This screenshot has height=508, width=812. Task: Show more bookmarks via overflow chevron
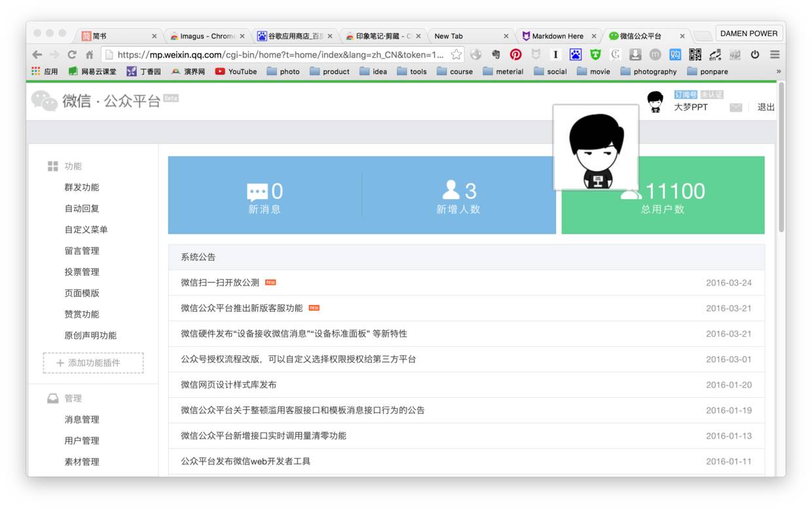[x=779, y=71]
